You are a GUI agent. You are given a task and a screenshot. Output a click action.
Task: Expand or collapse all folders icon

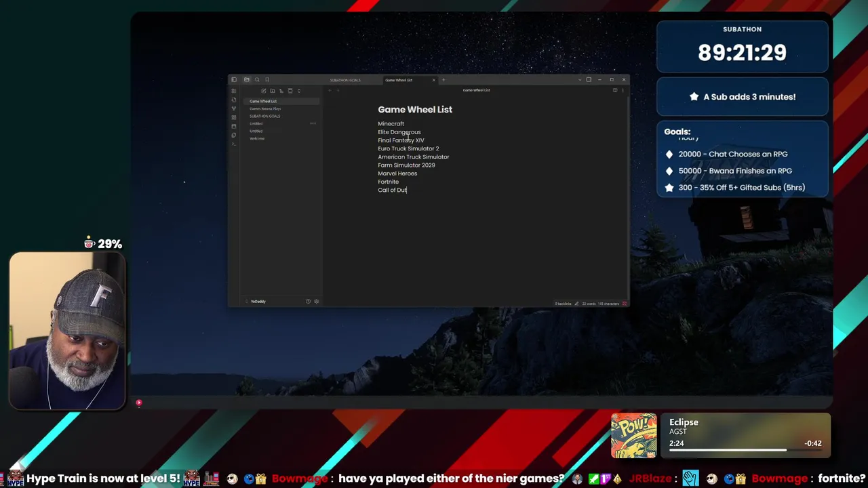pyautogui.click(x=299, y=91)
